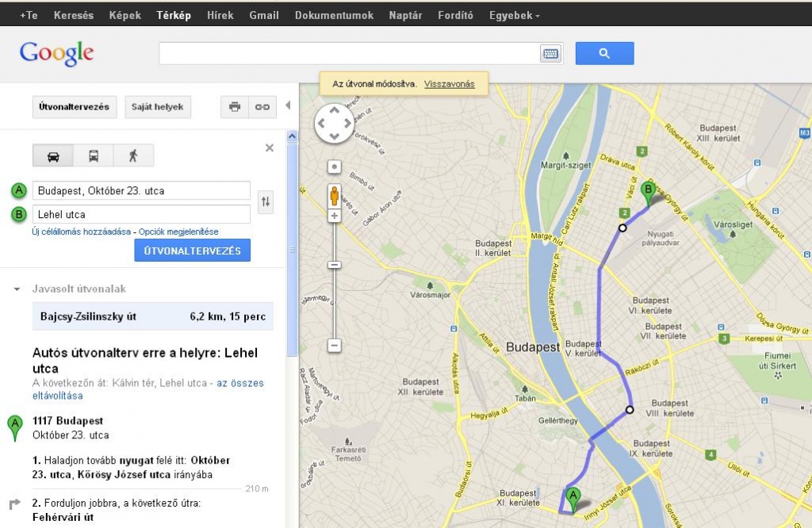Click the route waypoint circle near VIII. kerülete
This screenshot has height=528, width=812.
point(630,409)
